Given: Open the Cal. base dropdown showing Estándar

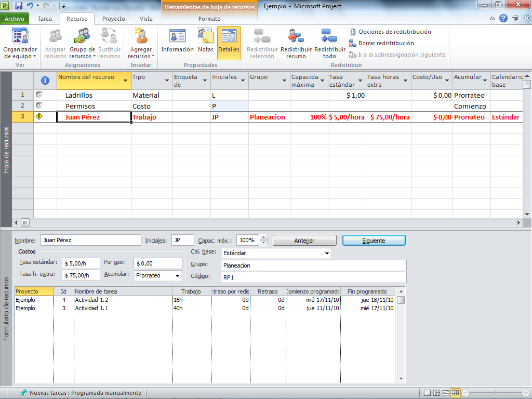Looking at the screenshot, I should click(326, 254).
